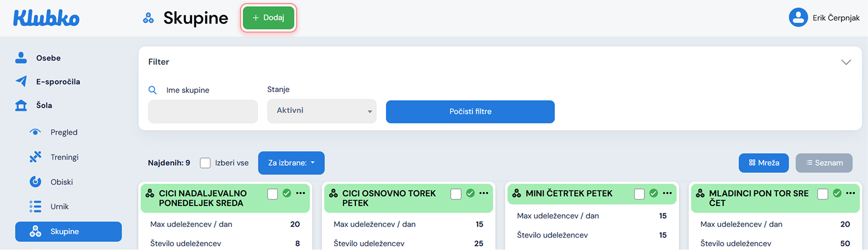Collapse the Filter panel chevron
Screen dimensions: 868x250
pyautogui.click(x=846, y=62)
